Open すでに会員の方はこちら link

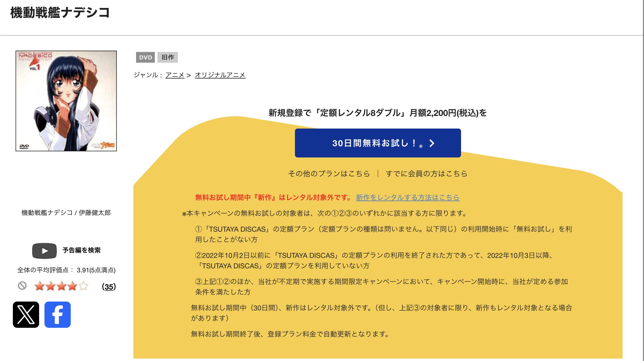[x=426, y=174]
